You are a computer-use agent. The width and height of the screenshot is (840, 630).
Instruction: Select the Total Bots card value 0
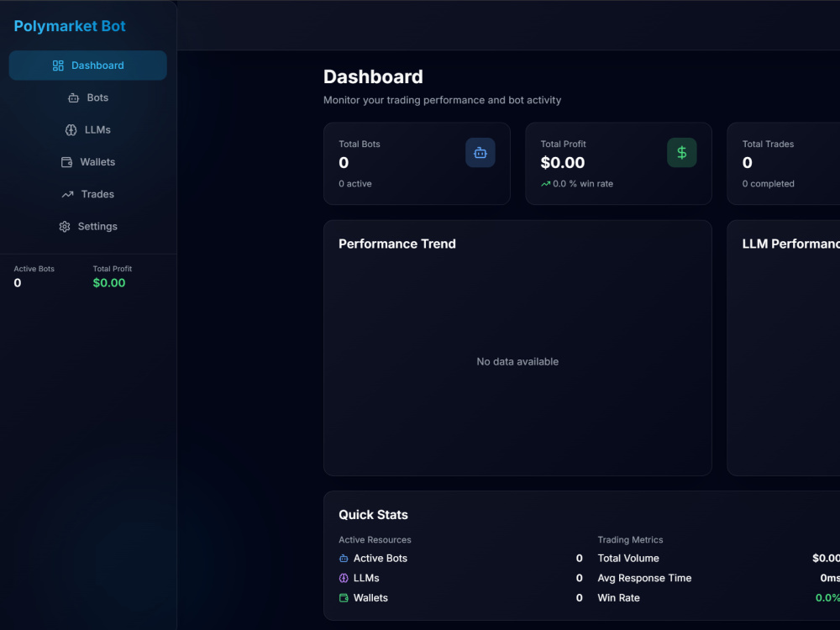point(344,162)
